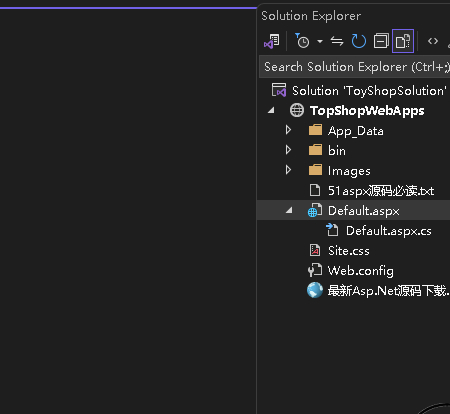Click the Images folder icon

click(315, 170)
